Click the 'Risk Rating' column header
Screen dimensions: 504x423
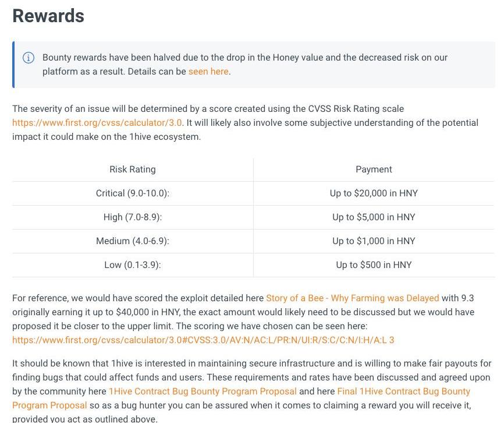[133, 169]
